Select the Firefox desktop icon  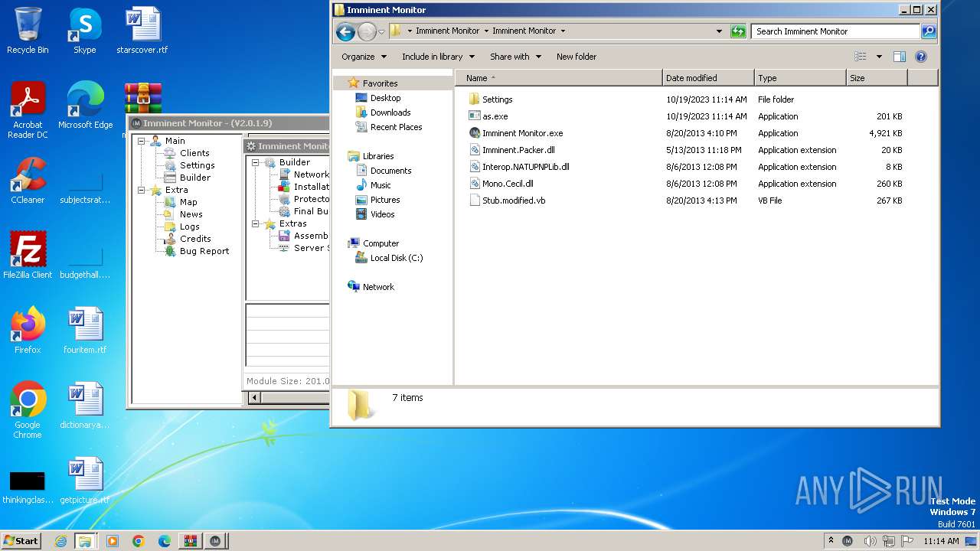[x=28, y=330]
